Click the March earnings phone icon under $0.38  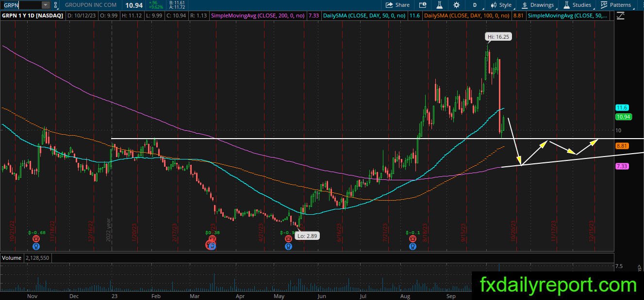[x=213, y=239]
